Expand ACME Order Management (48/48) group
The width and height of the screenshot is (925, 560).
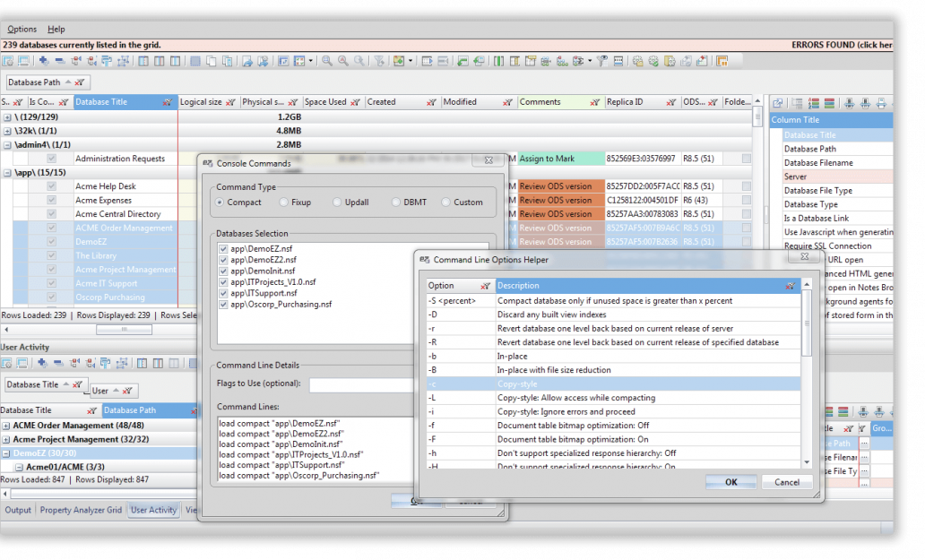[x=6, y=426]
